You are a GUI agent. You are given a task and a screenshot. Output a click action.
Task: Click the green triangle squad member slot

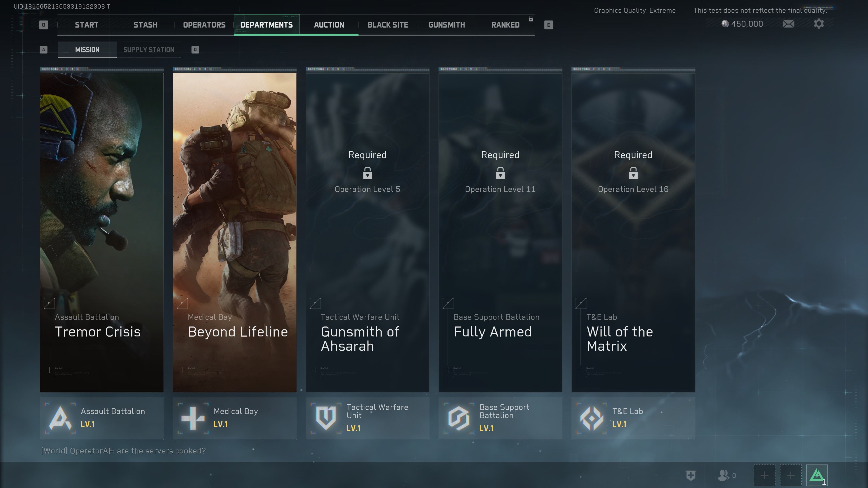pos(816,475)
